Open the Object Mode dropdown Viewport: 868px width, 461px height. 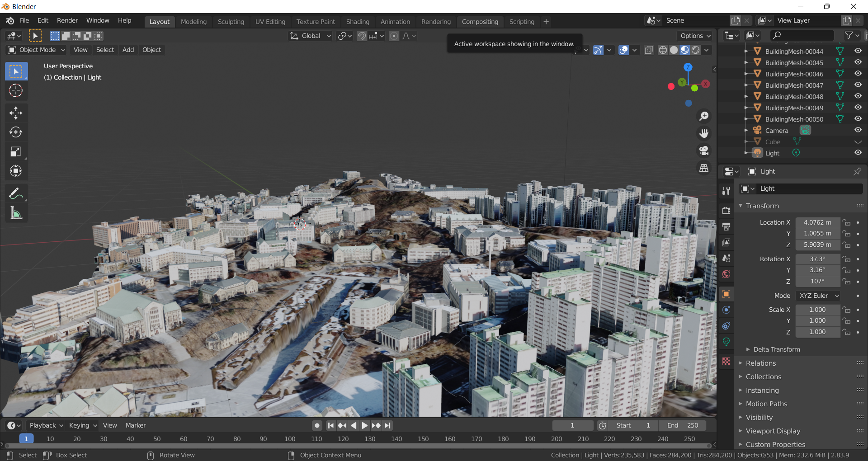(x=37, y=50)
